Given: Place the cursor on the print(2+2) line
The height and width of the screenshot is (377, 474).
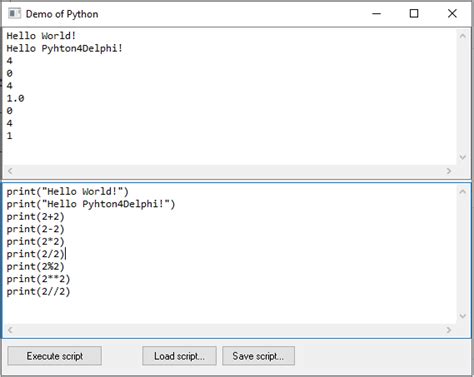Looking at the screenshot, I should 35,217.
